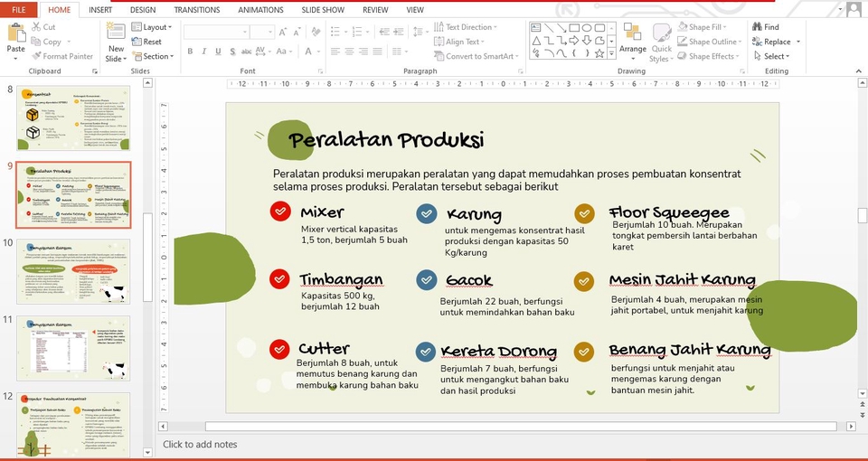868x461 pixels.
Task: Select slide 12 thumbnail
Action: [73, 425]
